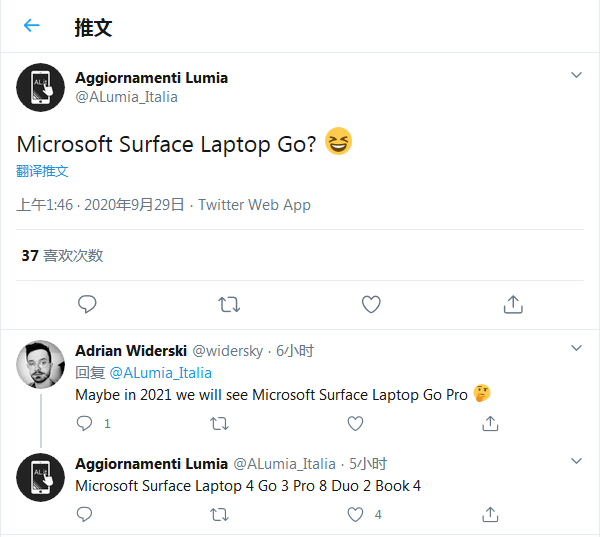Open the @ALumia_Italia mention in Adrian's reply

click(160, 372)
